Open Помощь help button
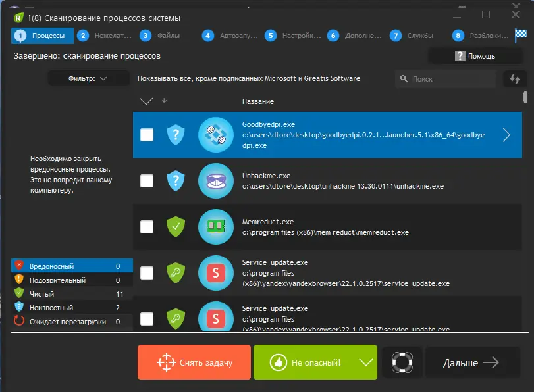534x392 pixels. tap(475, 56)
